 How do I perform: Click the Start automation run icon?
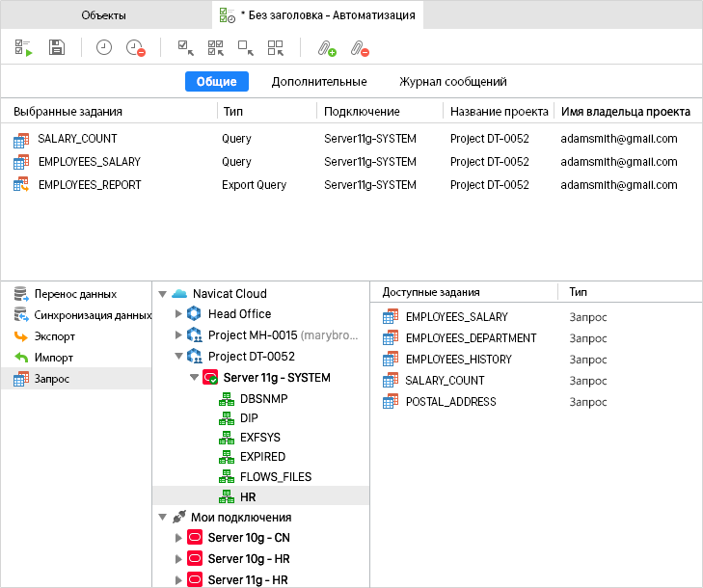[x=24, y=47]
